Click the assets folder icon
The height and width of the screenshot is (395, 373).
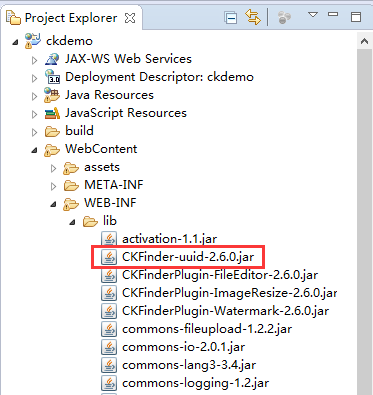pos(71,168)
